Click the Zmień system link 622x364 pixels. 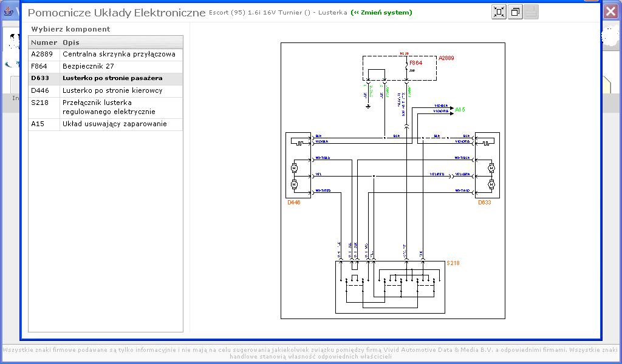(x=381, y=13)
